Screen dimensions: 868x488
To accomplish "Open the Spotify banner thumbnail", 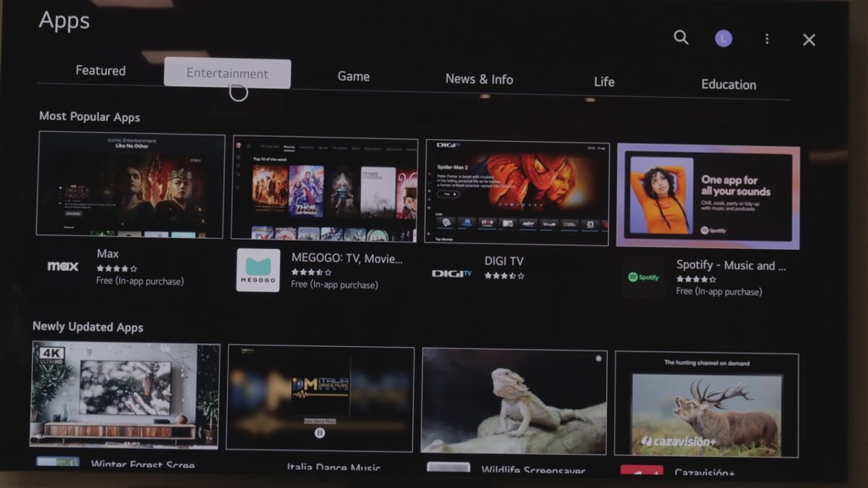I will [708, 195].
